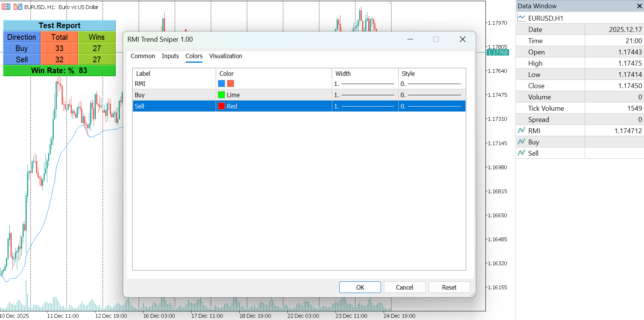This screenshot has height=320, width=644.
Task: Open the chart list icon at top-left
Action: pyautogui.click(x=6, y=7)
